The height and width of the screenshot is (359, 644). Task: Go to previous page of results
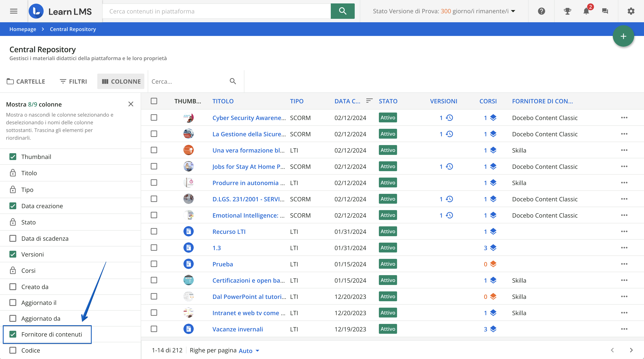coord(612,350)
